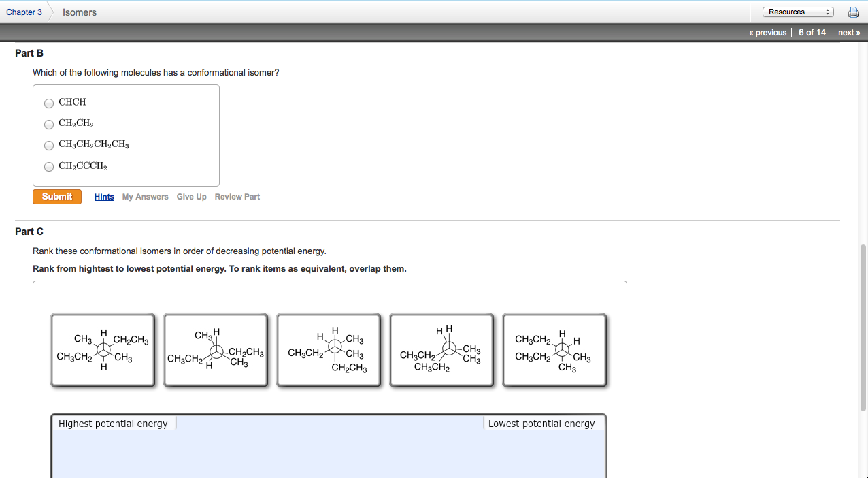
Task: Click the print page icon
Action: point(853,12)
